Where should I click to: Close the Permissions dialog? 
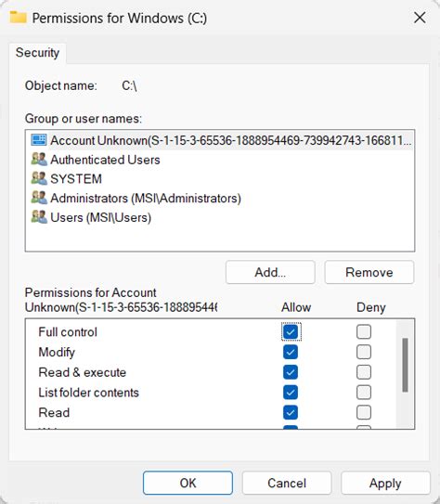pyautogui.click(x=420, y=18)
